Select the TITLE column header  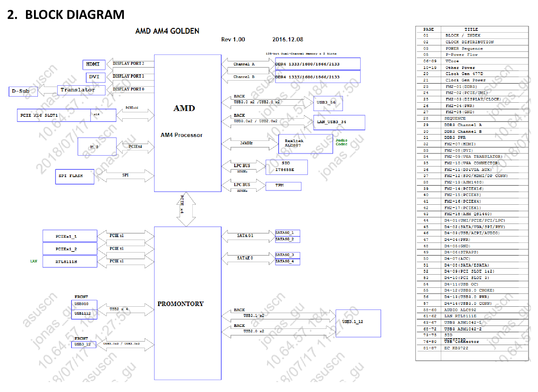[x=471, y=29]
